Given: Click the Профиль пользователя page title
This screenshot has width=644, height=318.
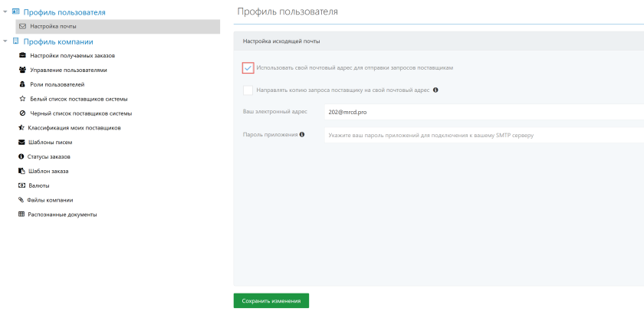Looking at the screenshot, I should click(x=287, y=11).
